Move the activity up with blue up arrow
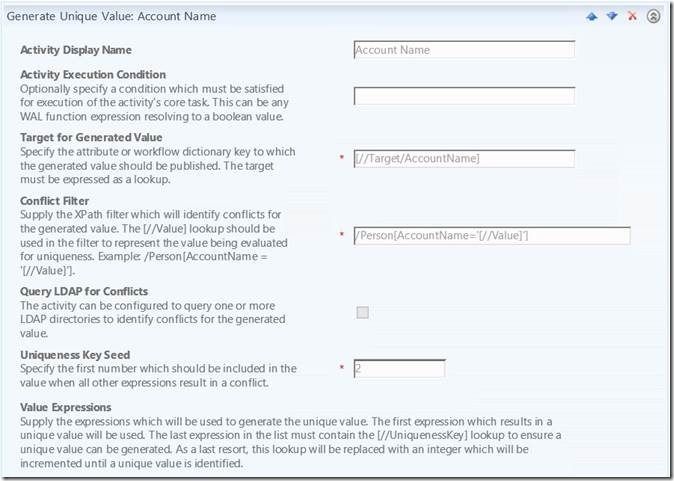Viewport: 674px width, 481px height. pos(592,17)
